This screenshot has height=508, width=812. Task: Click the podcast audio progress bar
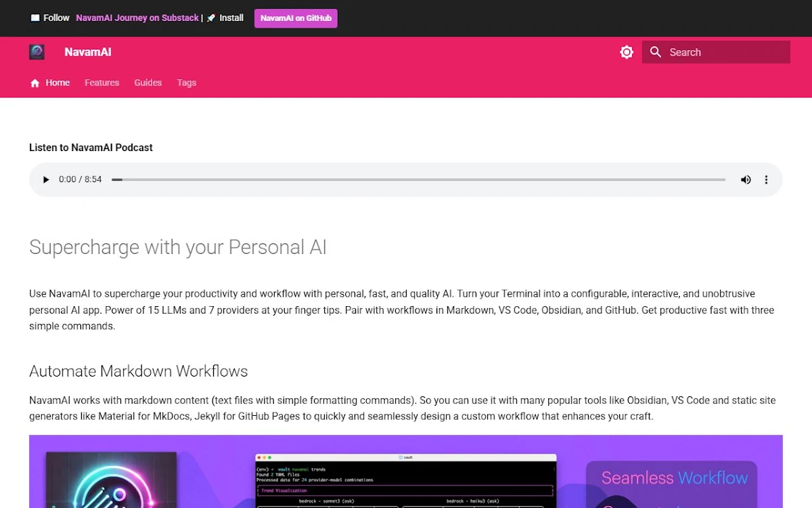(x=418, y=179)
